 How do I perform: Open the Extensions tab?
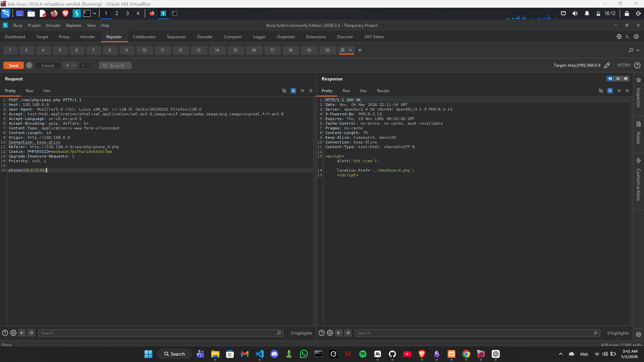316,37
